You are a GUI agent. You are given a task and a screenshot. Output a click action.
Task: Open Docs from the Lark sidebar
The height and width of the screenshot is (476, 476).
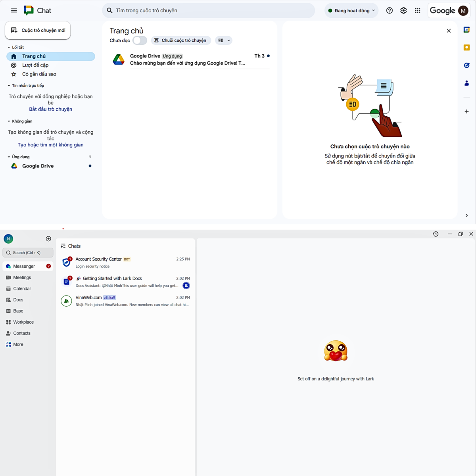coord(17,299)
